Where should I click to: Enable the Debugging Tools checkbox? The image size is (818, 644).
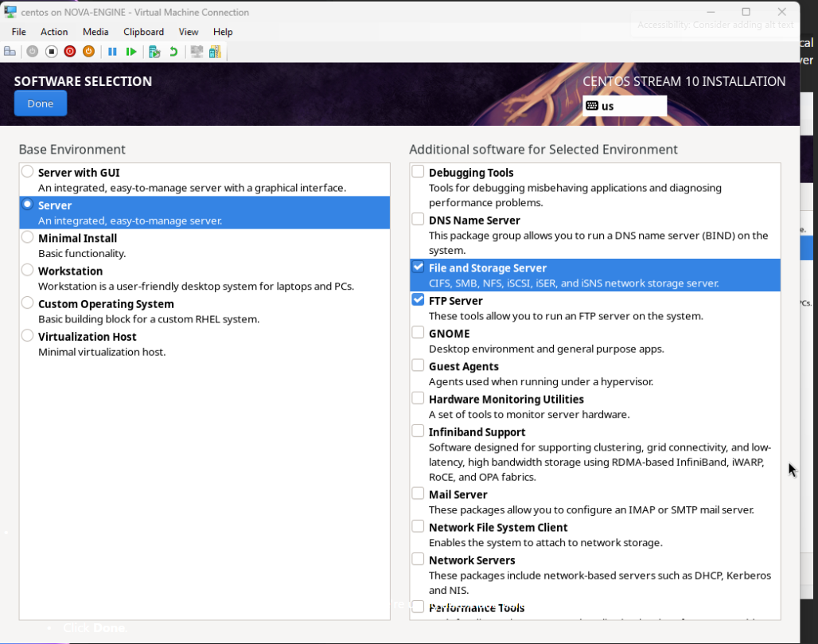[x=418, y=171]
